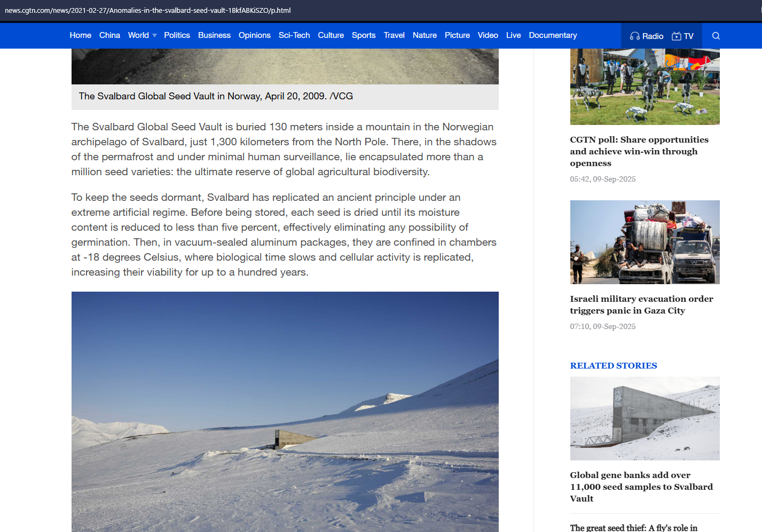Open the Documentary section

[553, 35]
